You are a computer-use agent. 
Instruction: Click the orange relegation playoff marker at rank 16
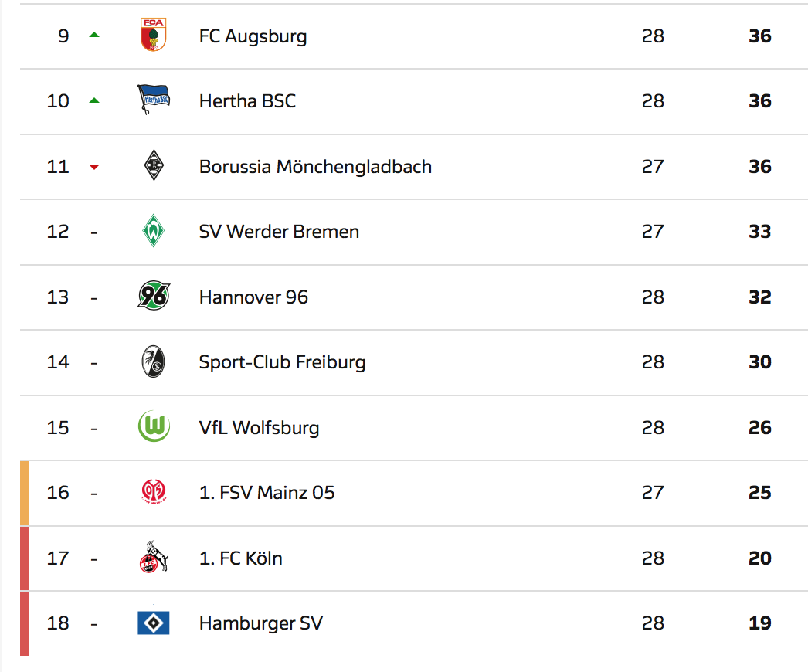[x=25, y=493]
